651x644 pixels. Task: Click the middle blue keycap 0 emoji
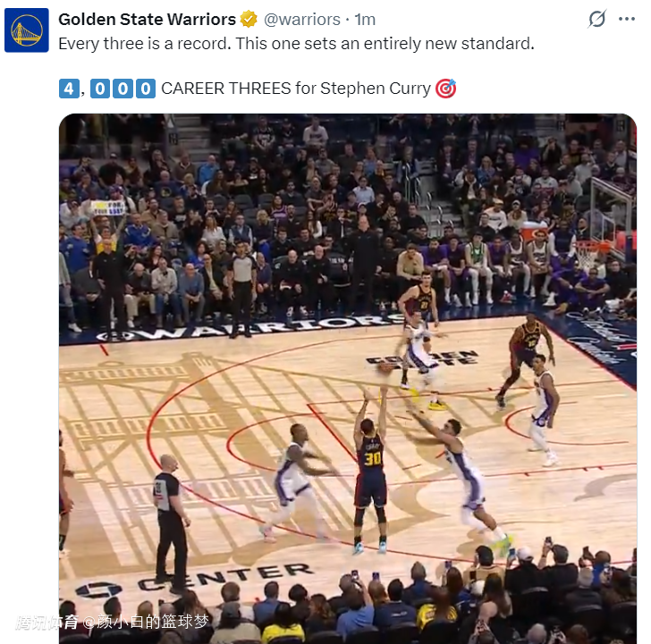[x=123, y=89]
